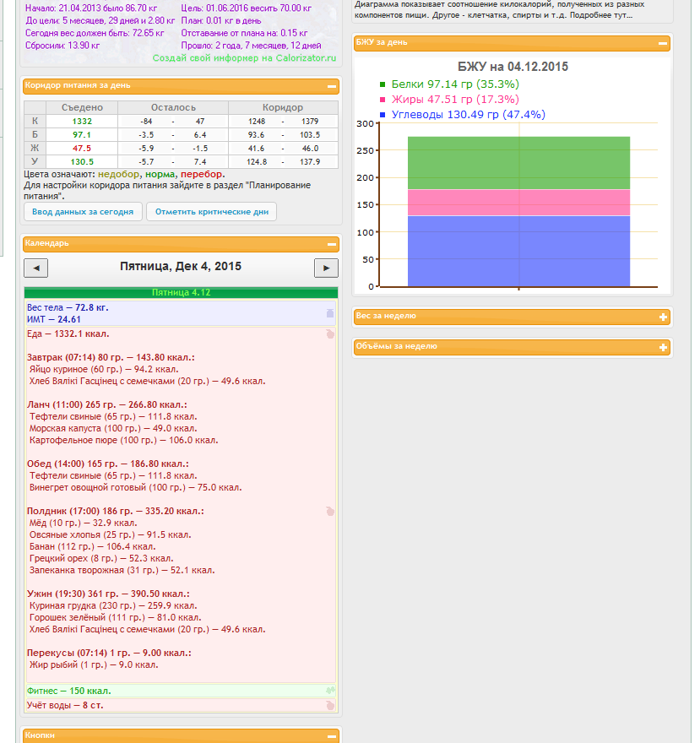Click the apple icon in the Учёт воды row

click(x=330, y=705)
